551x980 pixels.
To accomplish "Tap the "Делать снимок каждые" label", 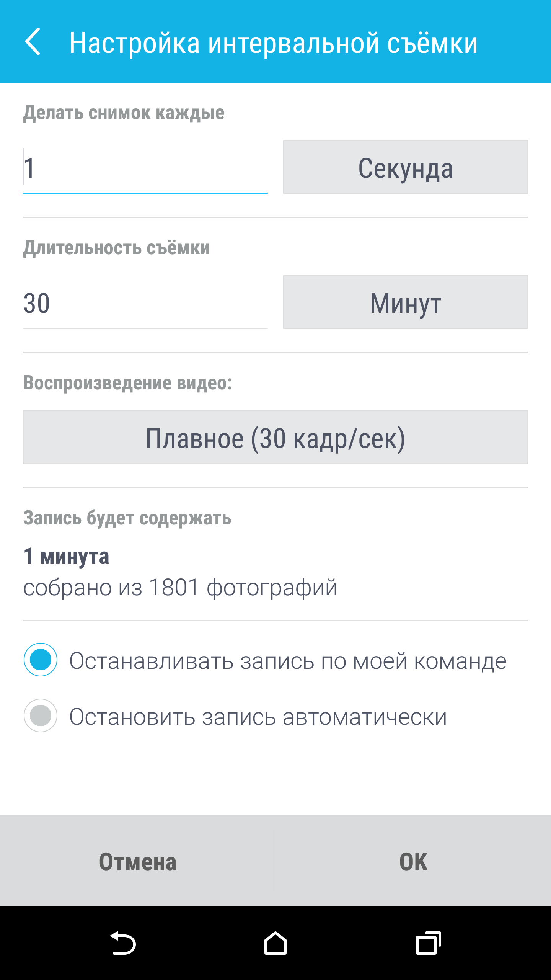I will click(124, 113).
